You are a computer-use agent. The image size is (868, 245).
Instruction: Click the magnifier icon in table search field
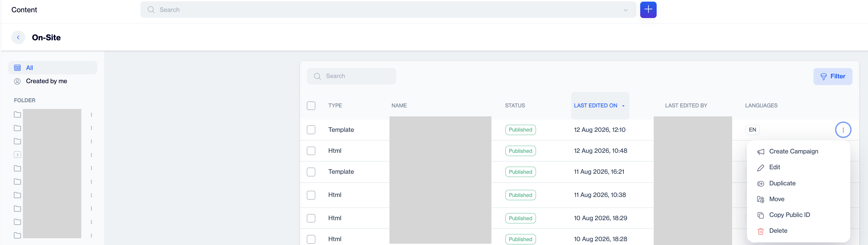pyautogui.click(x=317, y=76)
